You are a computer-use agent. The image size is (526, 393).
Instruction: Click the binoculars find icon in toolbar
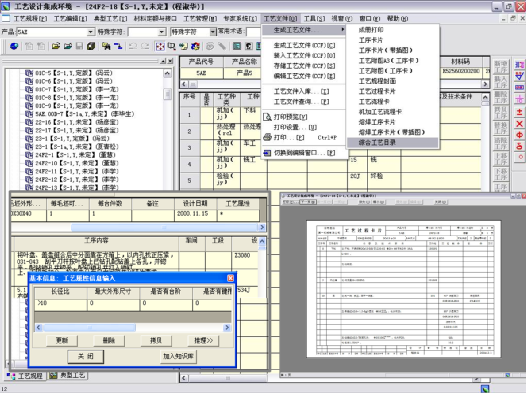tap(106, 46)
